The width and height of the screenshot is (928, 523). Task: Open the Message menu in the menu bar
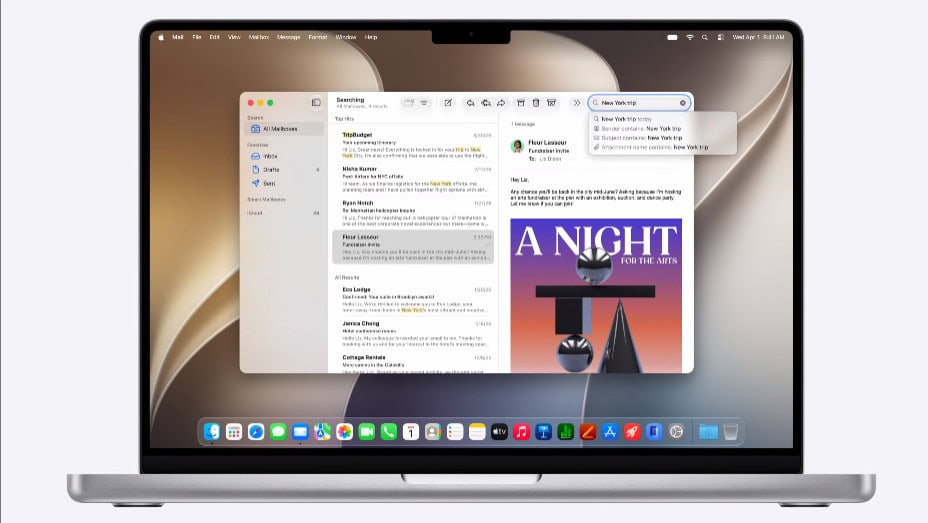point(288,37)
